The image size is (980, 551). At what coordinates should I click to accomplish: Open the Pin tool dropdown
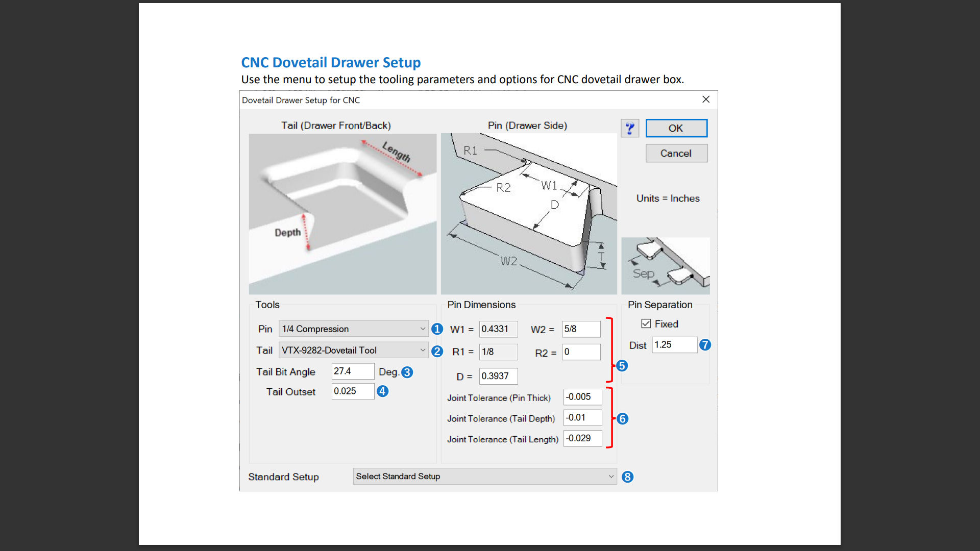click(353, 329)
